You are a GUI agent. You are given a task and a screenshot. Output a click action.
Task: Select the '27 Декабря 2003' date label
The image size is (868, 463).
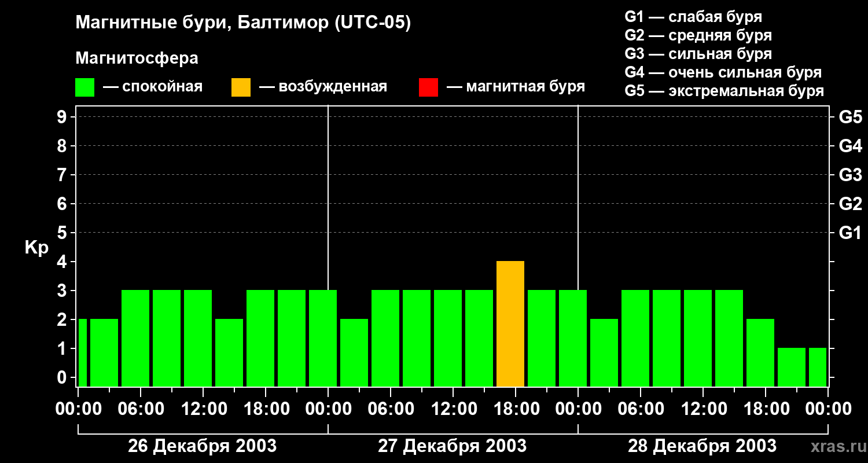(x=452, y=446)
